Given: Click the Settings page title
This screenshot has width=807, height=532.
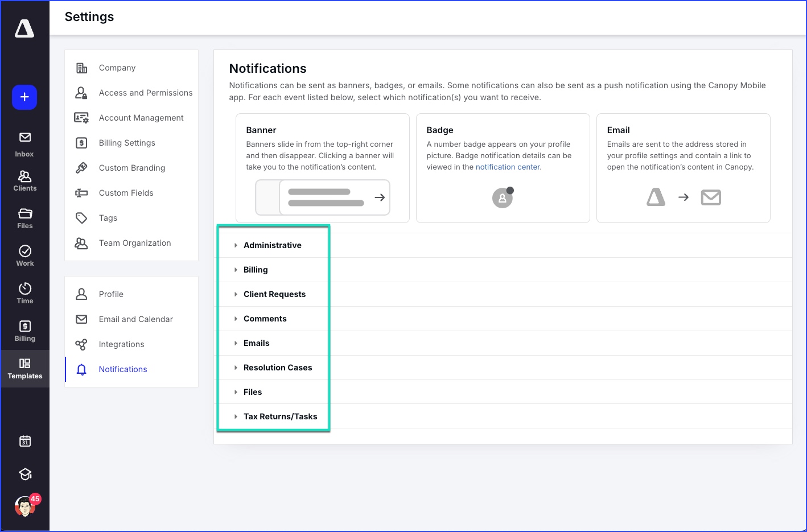Looking at the screenshot, I should [x=89, y=17].
